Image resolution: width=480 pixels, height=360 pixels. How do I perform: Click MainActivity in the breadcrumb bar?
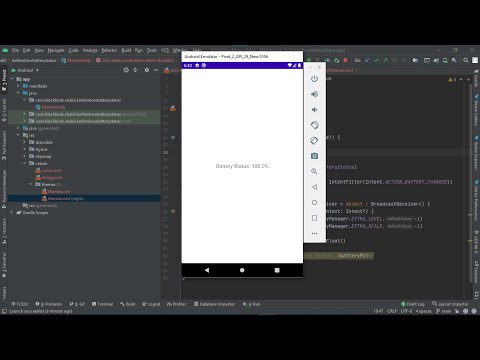pyautogui.click(x=76, y=61)
